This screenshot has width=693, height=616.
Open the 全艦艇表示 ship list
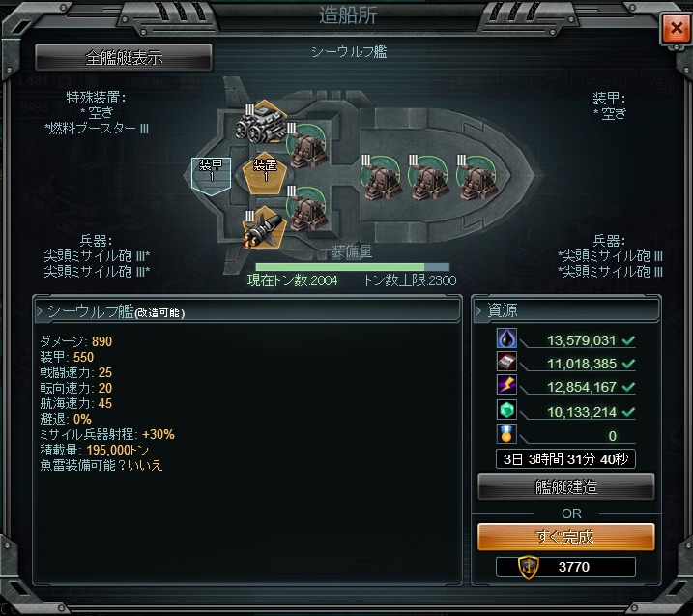coord(124,57)
